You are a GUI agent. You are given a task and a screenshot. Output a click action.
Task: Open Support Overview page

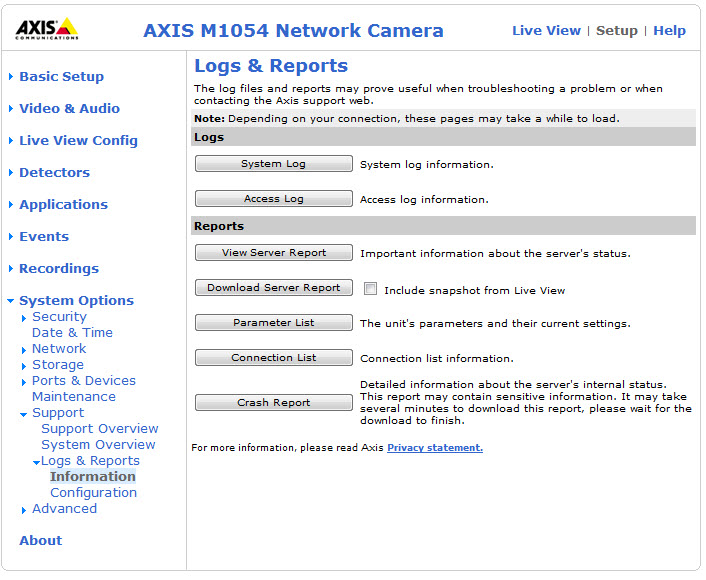coord(100,429)
